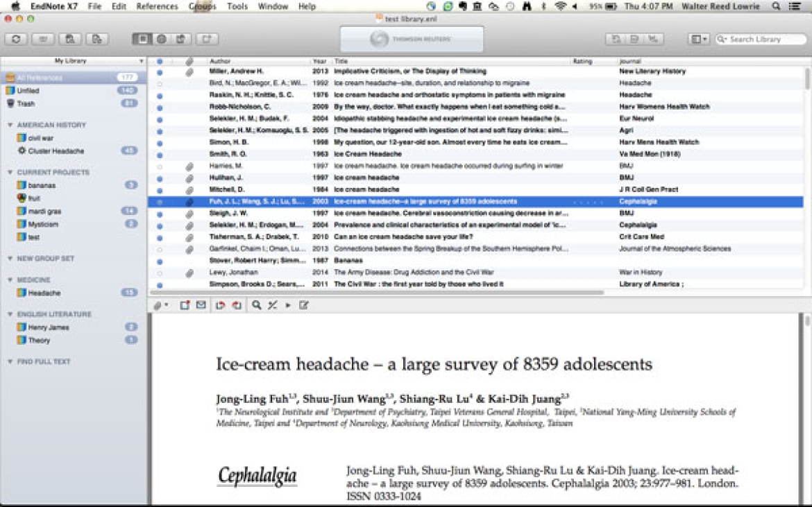Click the email PDF envelope icon
Image resolution: width=812 pixels, height=507 pixels.
click(x=201, y=305)
